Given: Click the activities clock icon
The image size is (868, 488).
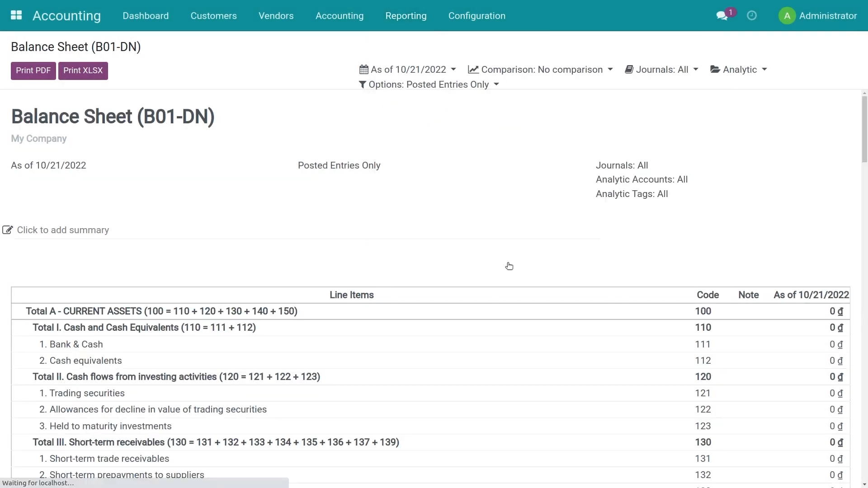Looking at the screenshot, I should click(752, 16).
